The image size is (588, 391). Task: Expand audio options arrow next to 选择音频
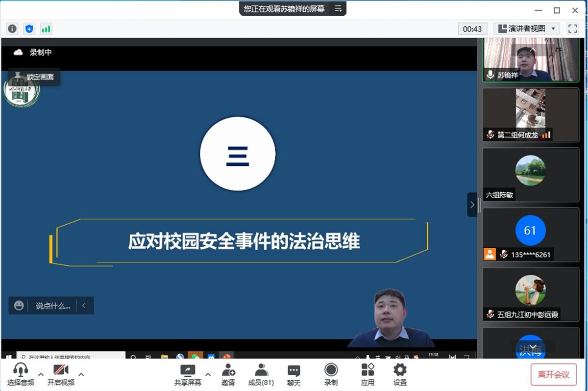coord(41,374)
